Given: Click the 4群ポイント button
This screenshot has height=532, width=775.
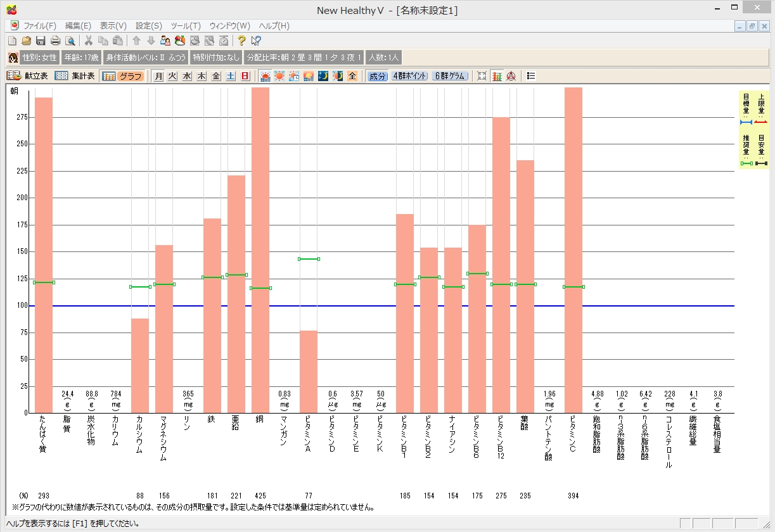Looking at the screenshot, I should point(409,76).
